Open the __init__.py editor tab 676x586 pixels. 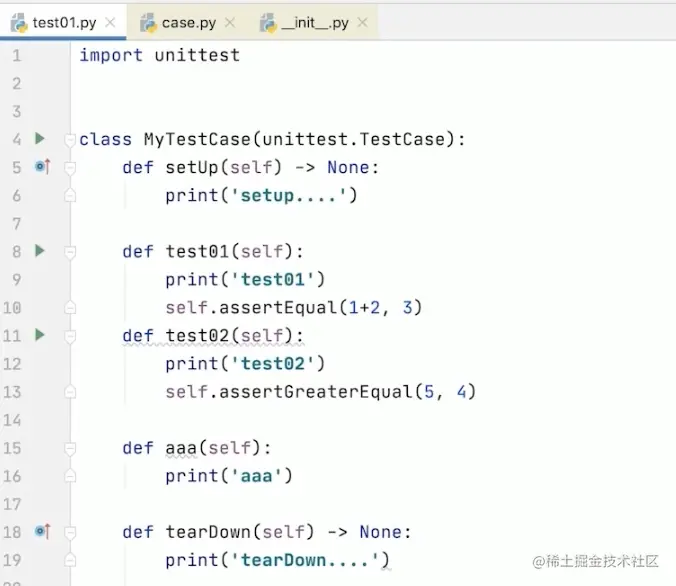coord(315,22)
